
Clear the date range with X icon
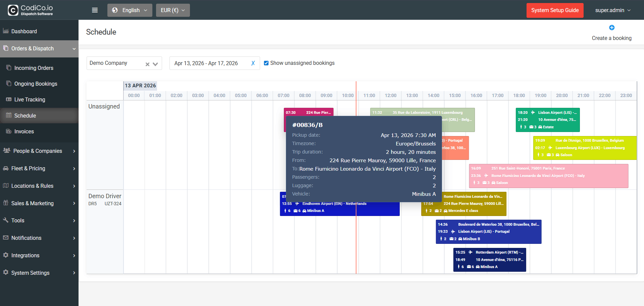[253, 63]
